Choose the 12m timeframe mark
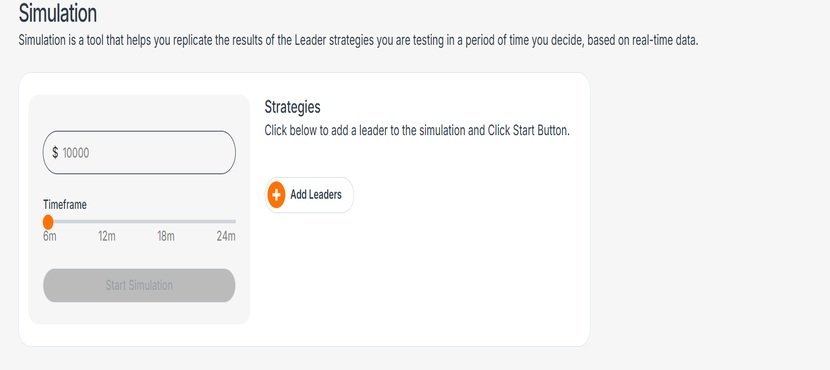The width and height of the screenshot is (830, 370). click(106, 236)
